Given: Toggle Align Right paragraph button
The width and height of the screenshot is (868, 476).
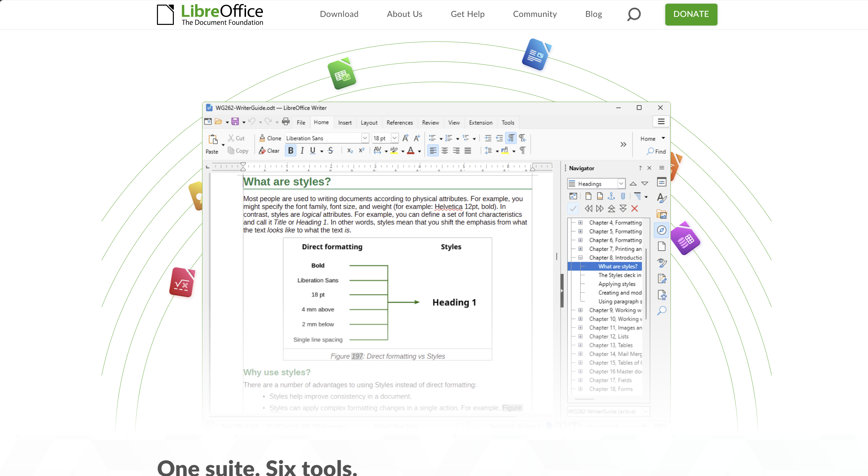Looking at the screenshot, I should 456,151.
